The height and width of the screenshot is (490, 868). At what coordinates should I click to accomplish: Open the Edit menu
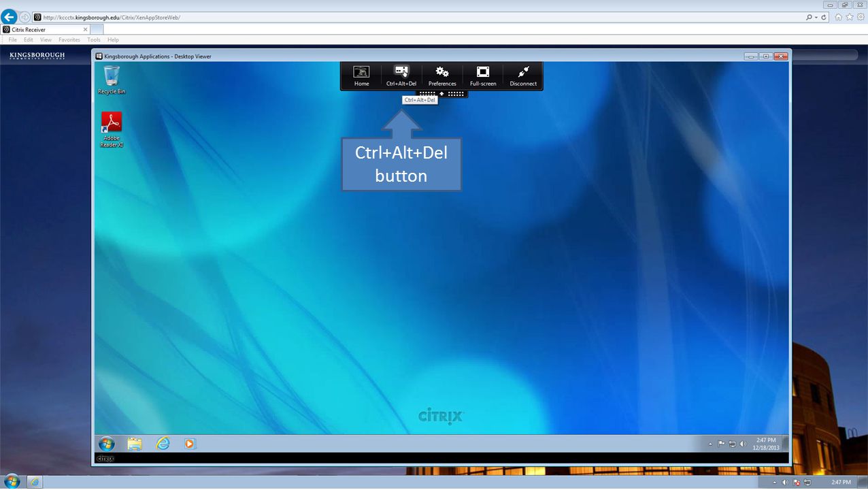[29, 40]
